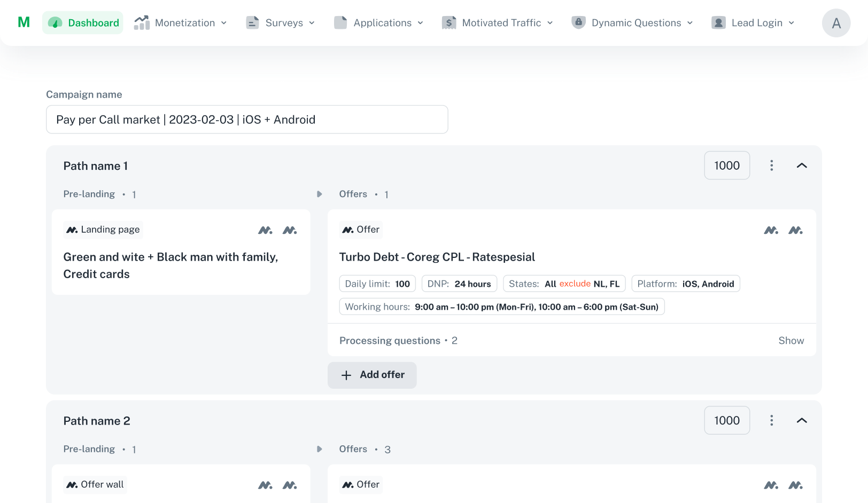Open the Dashboard tab
The width and height of the screenshot is (868, 503).
coord(83,22)
